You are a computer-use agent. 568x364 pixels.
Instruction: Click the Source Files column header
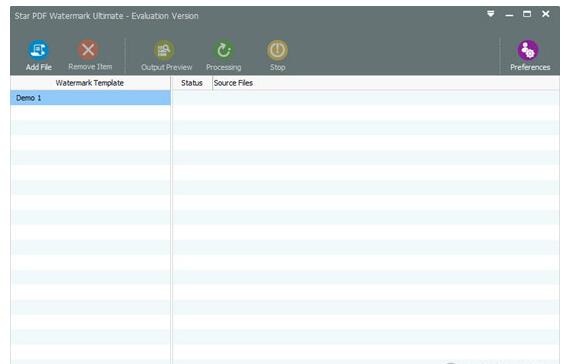point(233,83)
